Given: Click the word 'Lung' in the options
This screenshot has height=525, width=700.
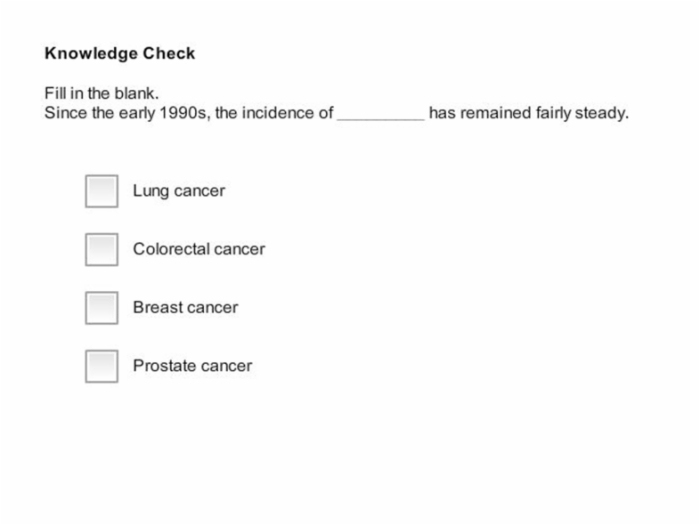Looking at the screenshot, I should [151, 191].
